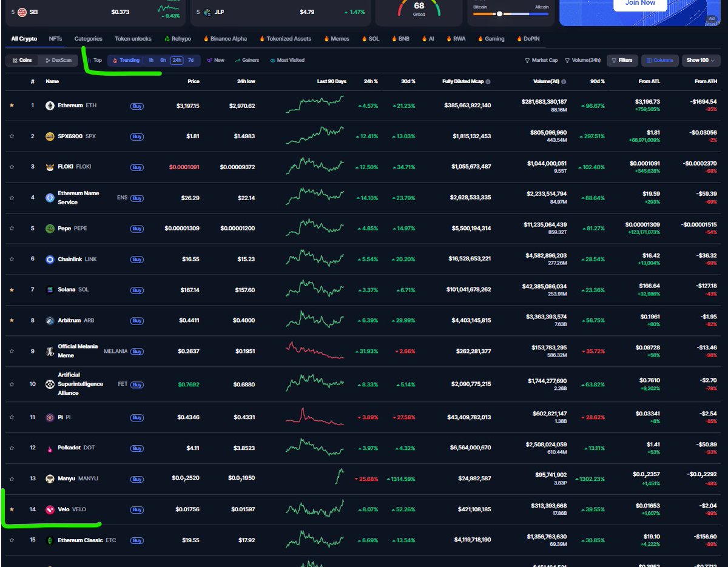The image size is (728, 567).
Task: Toggle watchlist star for Ethereum Classic
Action: [12, 540]
